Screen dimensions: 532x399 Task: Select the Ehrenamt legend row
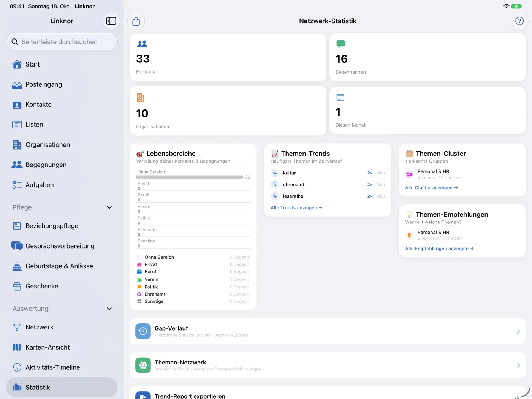click(193, 294)
